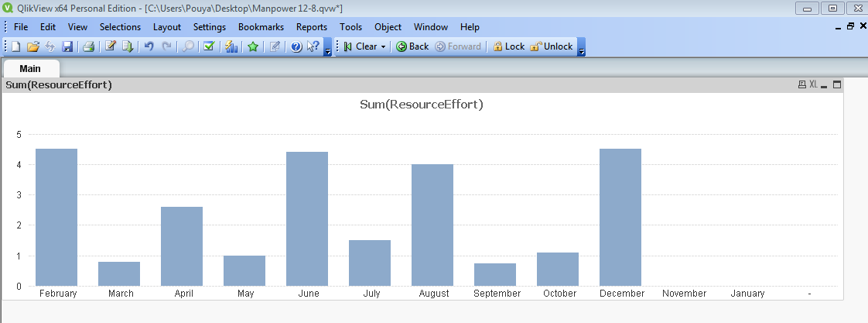Viewport: 868px width, 323px height.
Task: Switch to the Main sheet tab
Action: click(x=30, y=69)
